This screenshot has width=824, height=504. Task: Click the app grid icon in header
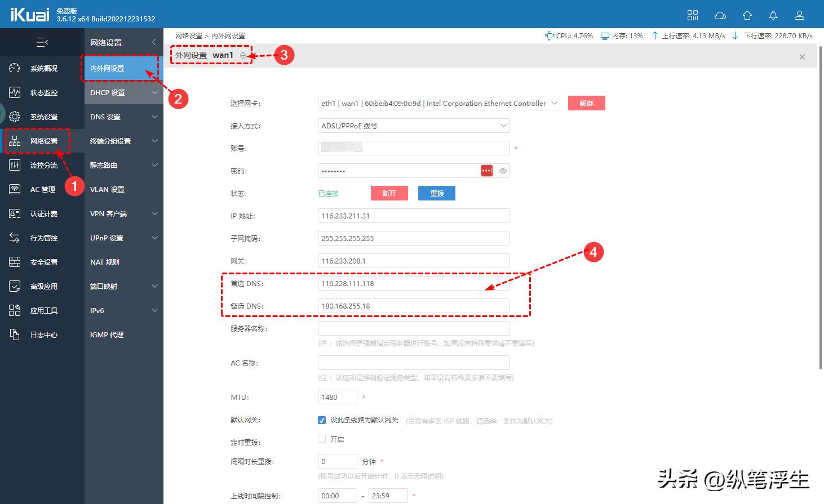tap(692, 15)
